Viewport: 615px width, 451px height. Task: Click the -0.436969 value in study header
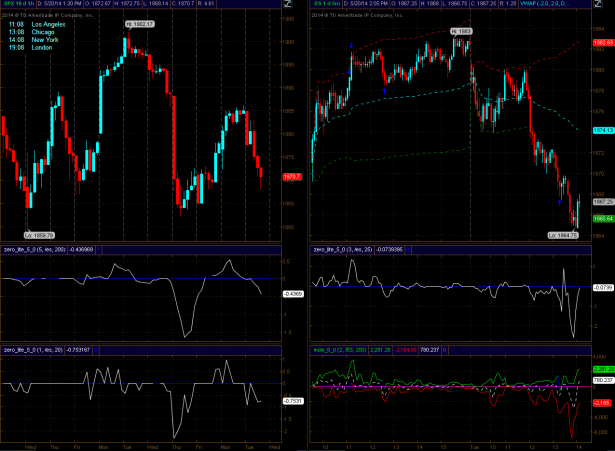tap(81, 249)
